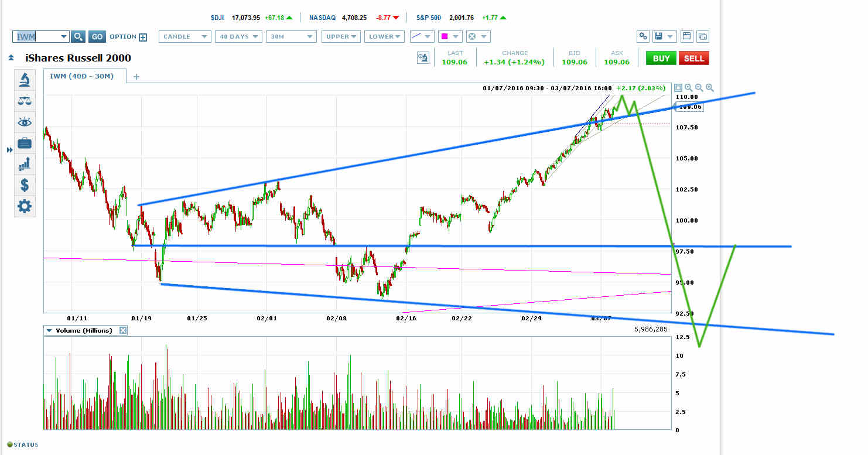
Task: Click the +2.17 (2.03%) range change text
Action: click(x=643, y=88)
